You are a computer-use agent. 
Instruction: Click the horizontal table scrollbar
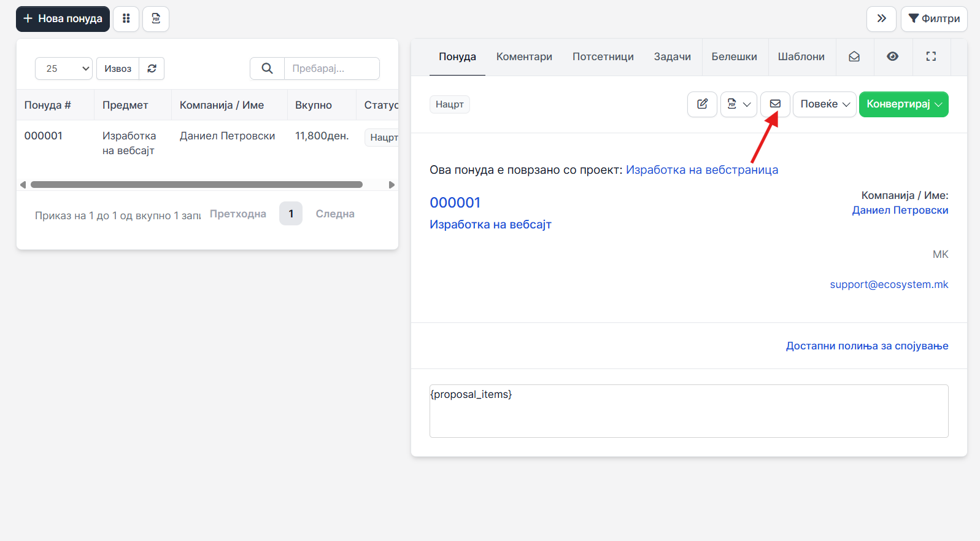[x=196, y=185]
